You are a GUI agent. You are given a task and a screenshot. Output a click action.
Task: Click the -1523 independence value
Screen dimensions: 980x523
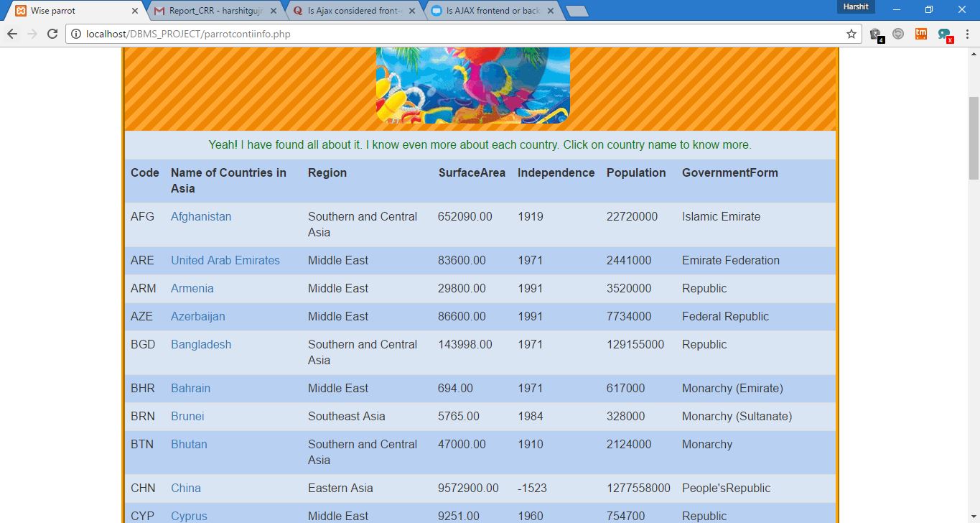pos(532,488)
